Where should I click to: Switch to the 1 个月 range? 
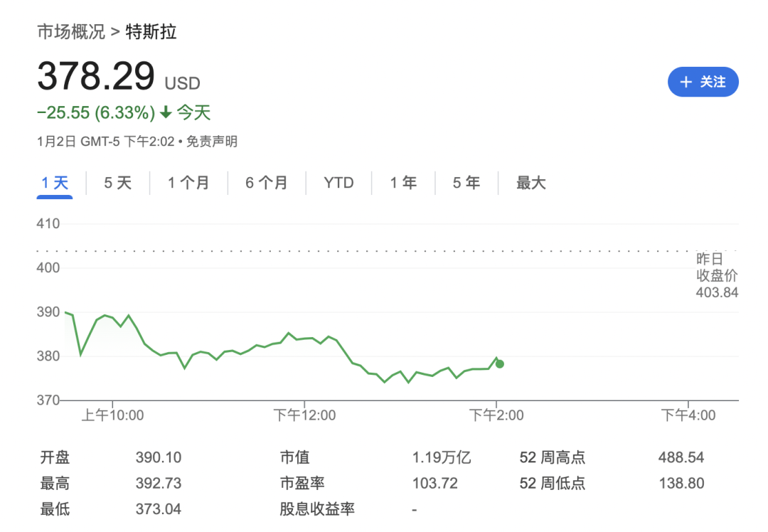click(188, 183)
